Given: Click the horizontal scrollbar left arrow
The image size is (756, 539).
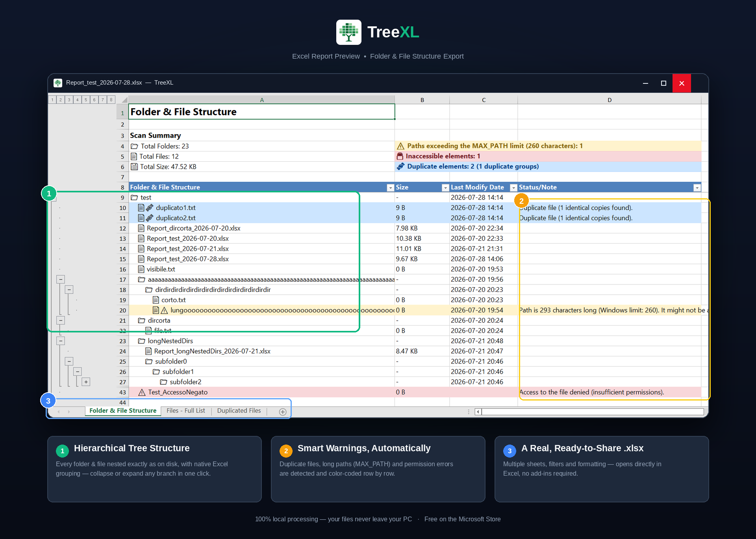Looking at the screenshot, I should pos(478,412).
